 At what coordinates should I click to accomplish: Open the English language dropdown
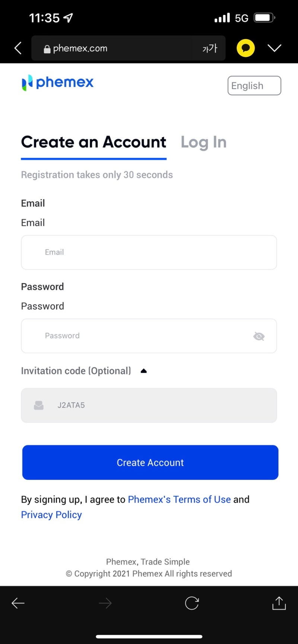(254, 86)
